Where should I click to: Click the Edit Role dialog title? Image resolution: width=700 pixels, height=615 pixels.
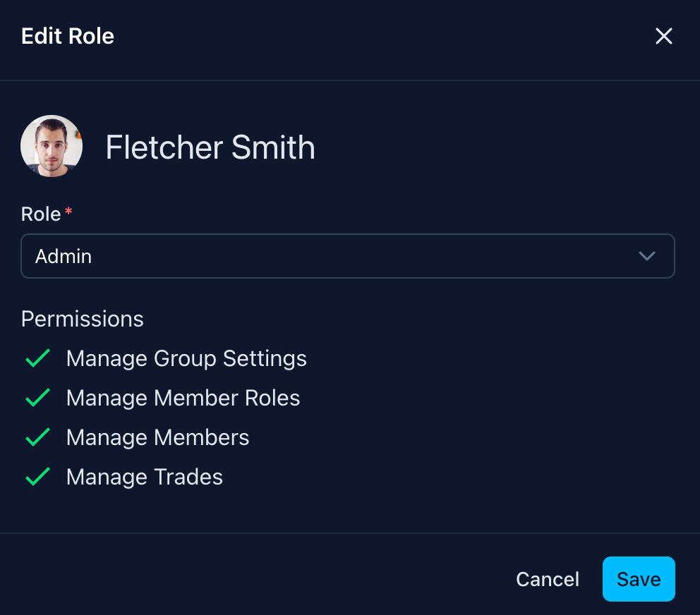coord(68,37)
